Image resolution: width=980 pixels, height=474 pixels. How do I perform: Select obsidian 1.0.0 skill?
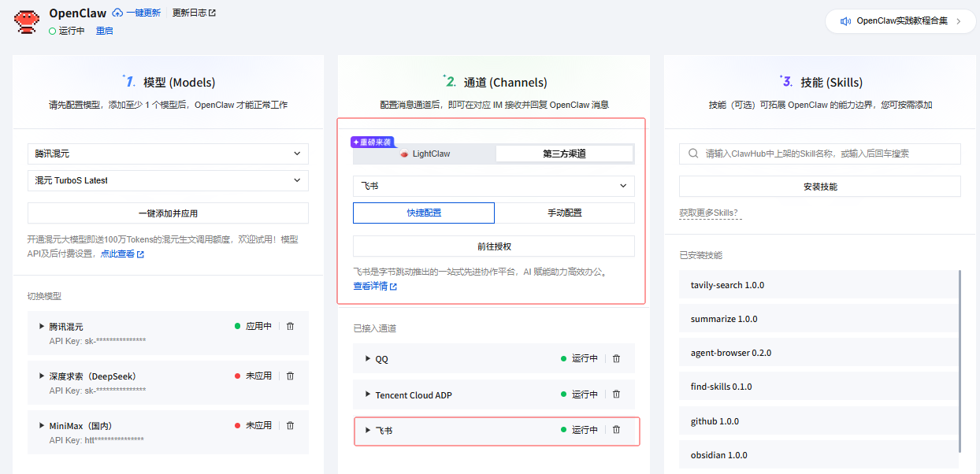coord(818,455)
